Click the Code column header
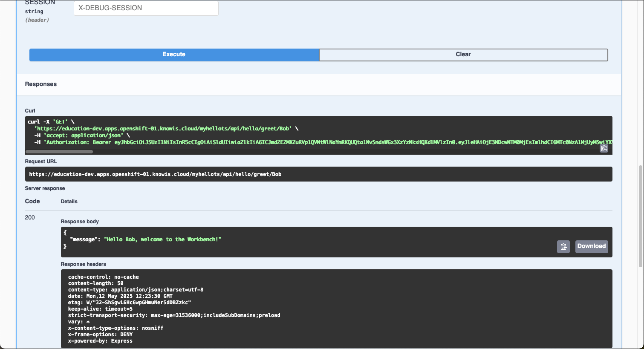644x349 pixels. (32, 201)
